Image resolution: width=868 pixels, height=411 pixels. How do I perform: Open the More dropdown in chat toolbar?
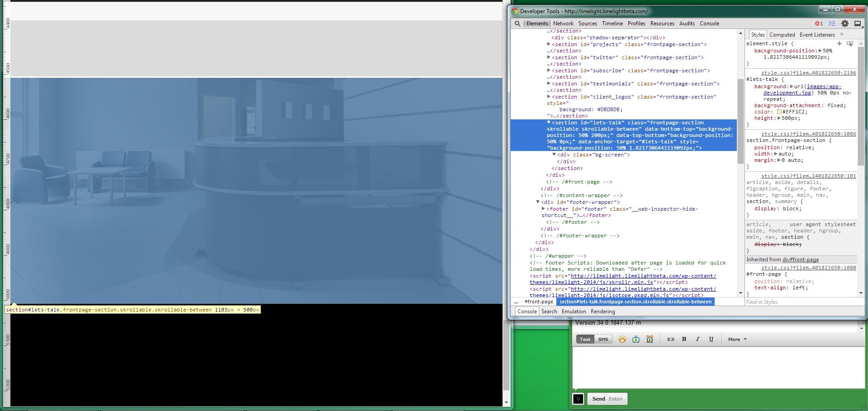point(737,339)
